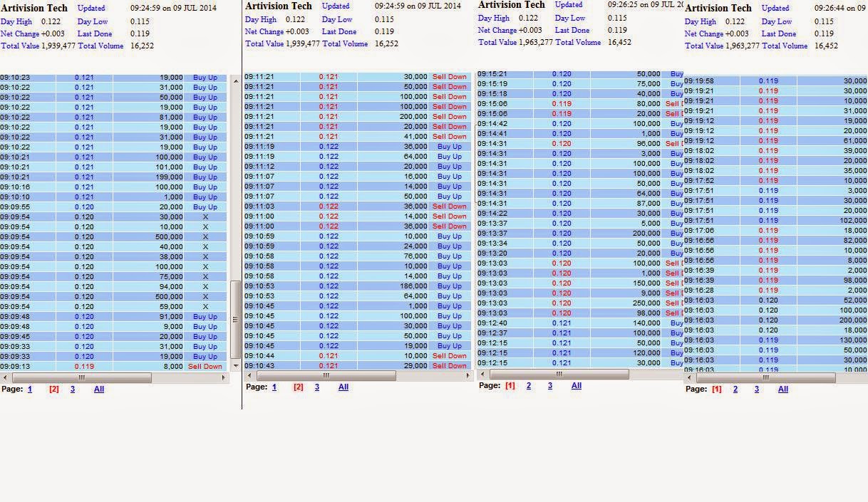Select the 130,000 trade in rightmost panel
868x502 pixels.
(776, 340)
